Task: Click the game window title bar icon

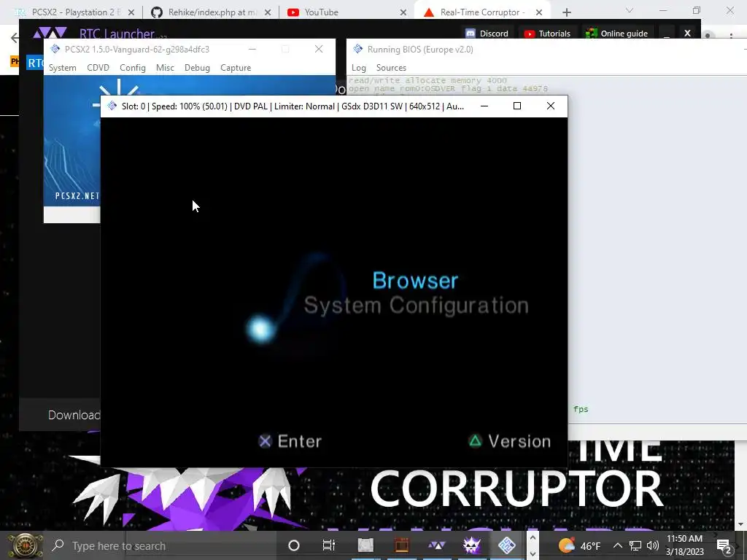Action: point(112,106)
